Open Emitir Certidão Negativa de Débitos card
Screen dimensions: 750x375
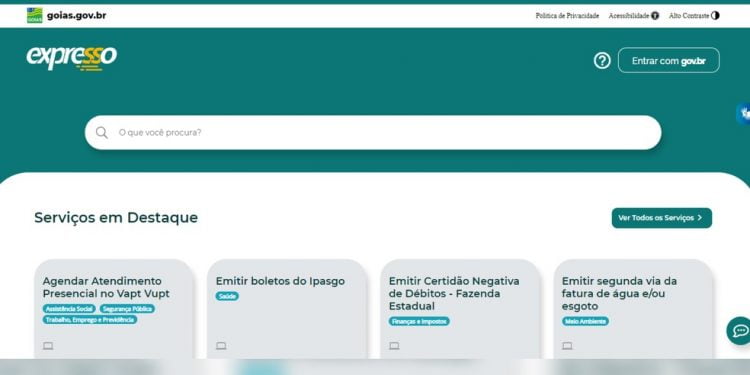tap(460, 309)
